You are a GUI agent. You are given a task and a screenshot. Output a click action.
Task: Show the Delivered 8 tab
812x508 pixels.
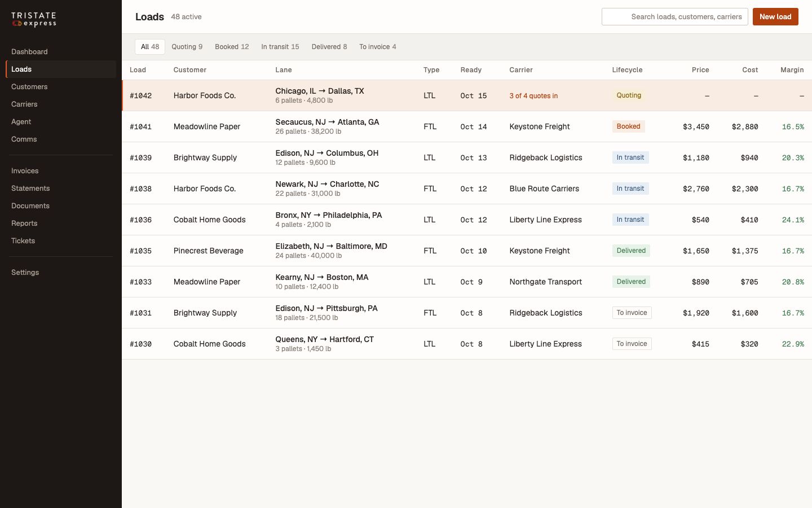[329, 47]
